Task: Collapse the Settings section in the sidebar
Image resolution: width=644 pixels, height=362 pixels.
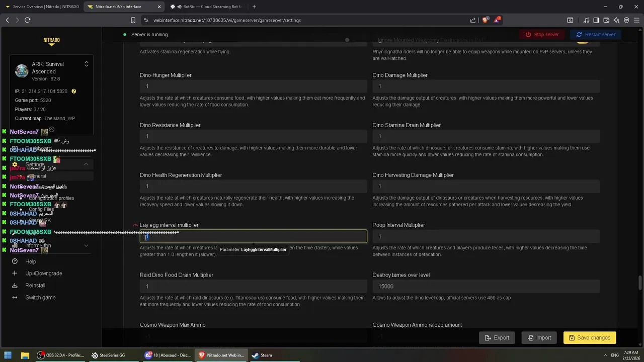Action: tap(86, 164)
